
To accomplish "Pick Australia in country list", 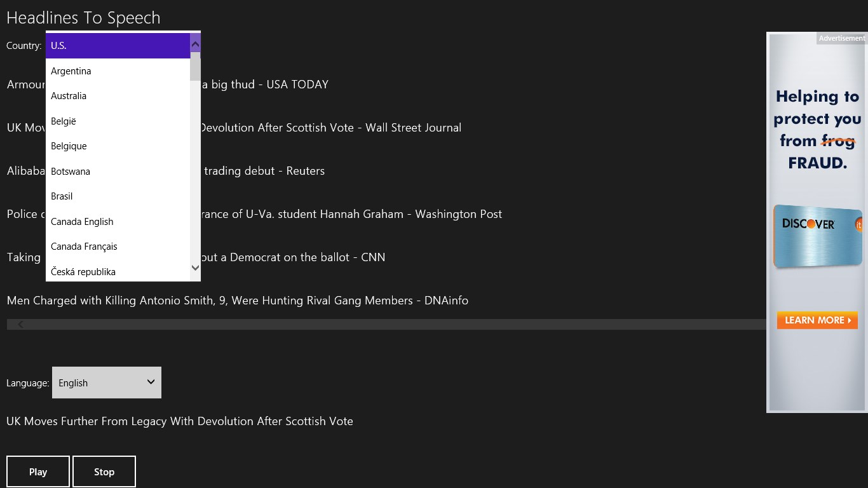I will click(118, 96).
